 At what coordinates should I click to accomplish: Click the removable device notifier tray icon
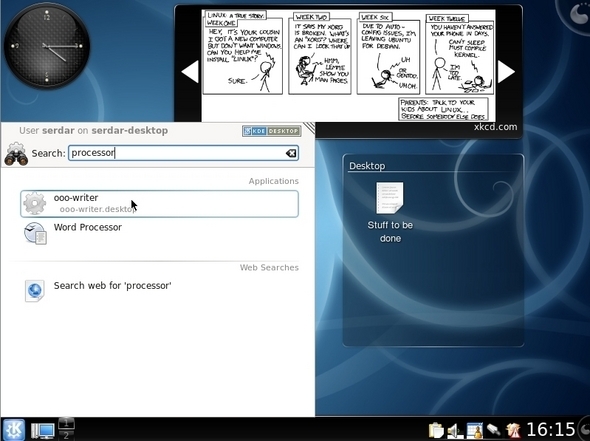(494, 430)
